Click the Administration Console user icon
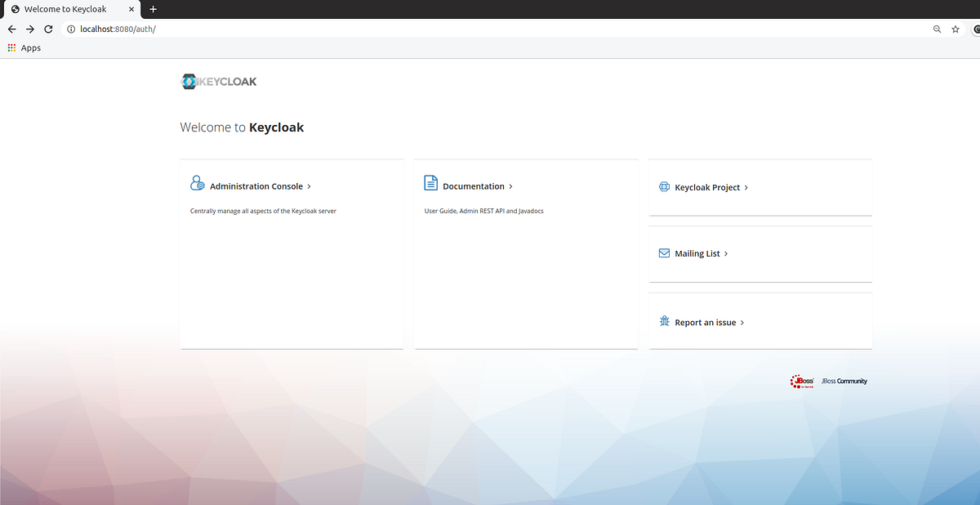The image size is (980, 505). coord(197,182)
